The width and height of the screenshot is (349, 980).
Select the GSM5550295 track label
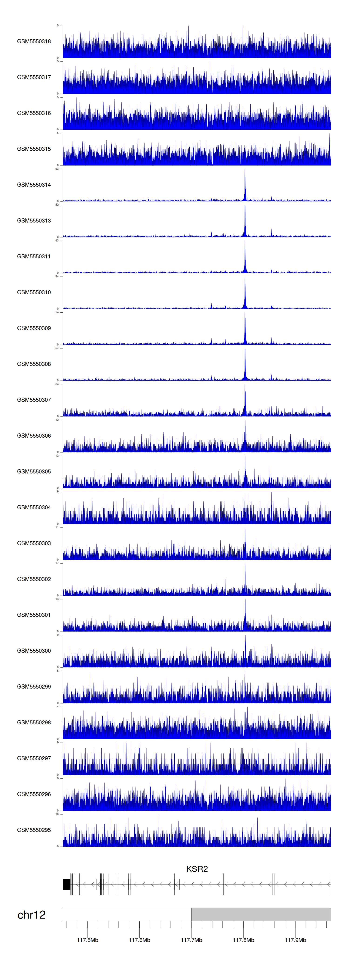point(34,830)
